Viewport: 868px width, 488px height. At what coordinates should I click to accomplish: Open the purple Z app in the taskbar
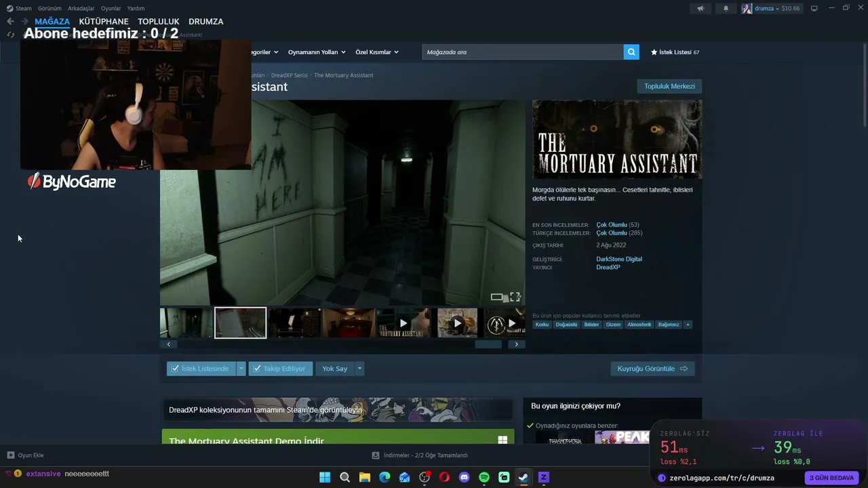[x=543, y=477]
